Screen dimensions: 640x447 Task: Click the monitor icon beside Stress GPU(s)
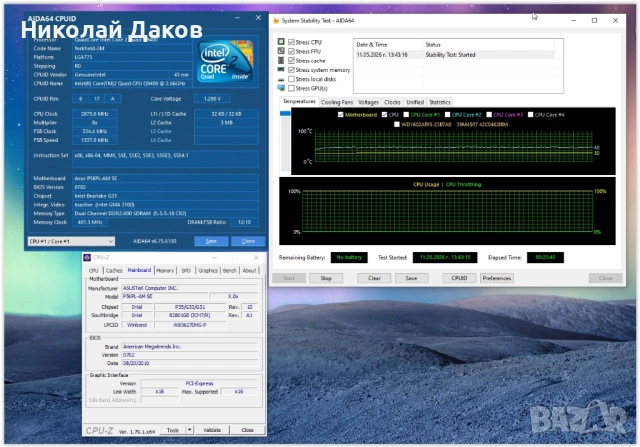pyautogui.click(x=281, y=88)
